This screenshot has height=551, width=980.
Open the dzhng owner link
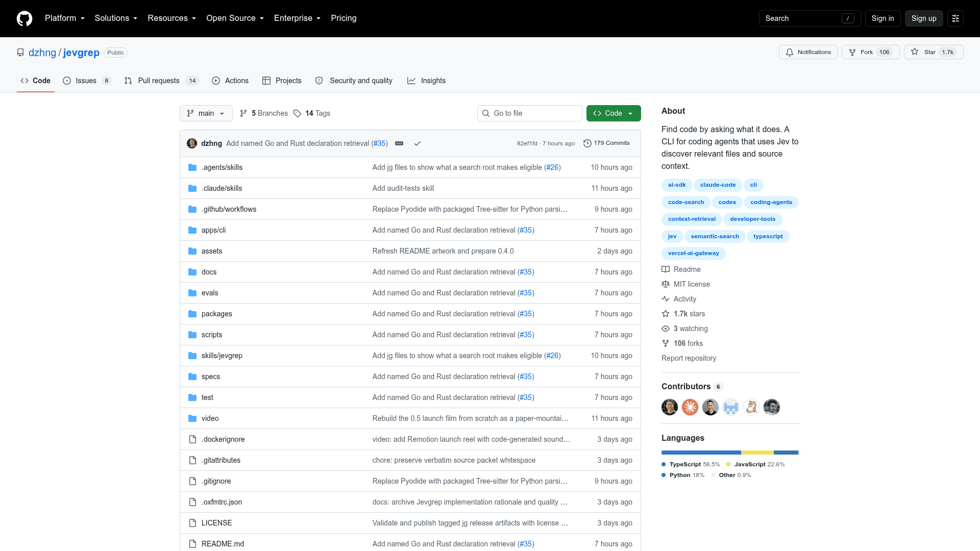pos(42,53)
